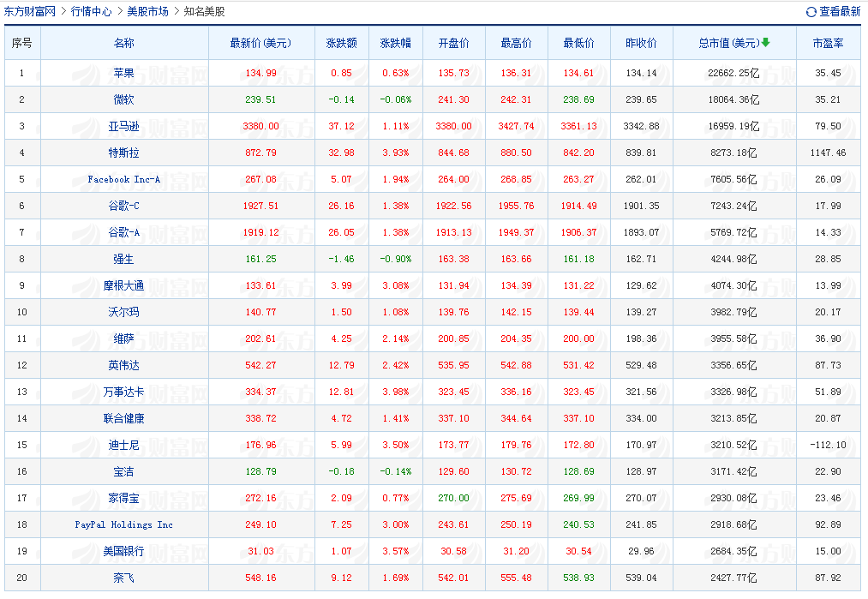Click 联合健康 highest price 344.64
Image resolution: width=868 pixels, height=599 pixels.
[517, 418]
